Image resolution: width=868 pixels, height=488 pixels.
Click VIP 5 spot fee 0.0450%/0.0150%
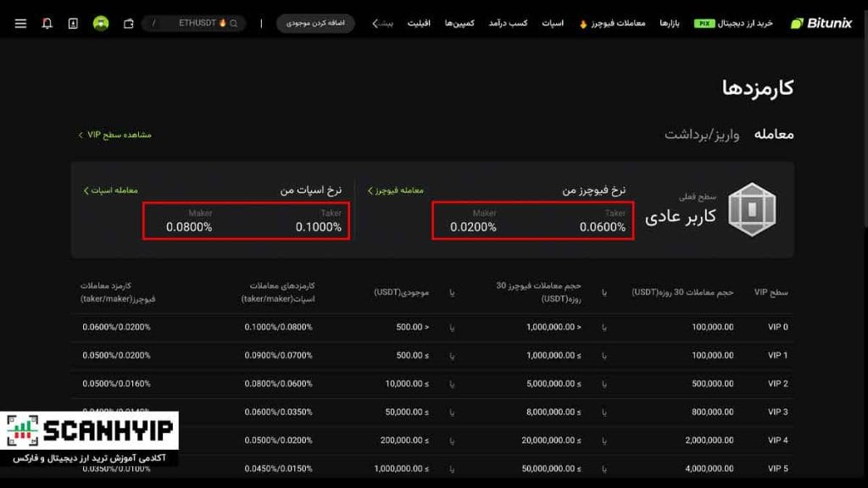[x=278, y=469]
